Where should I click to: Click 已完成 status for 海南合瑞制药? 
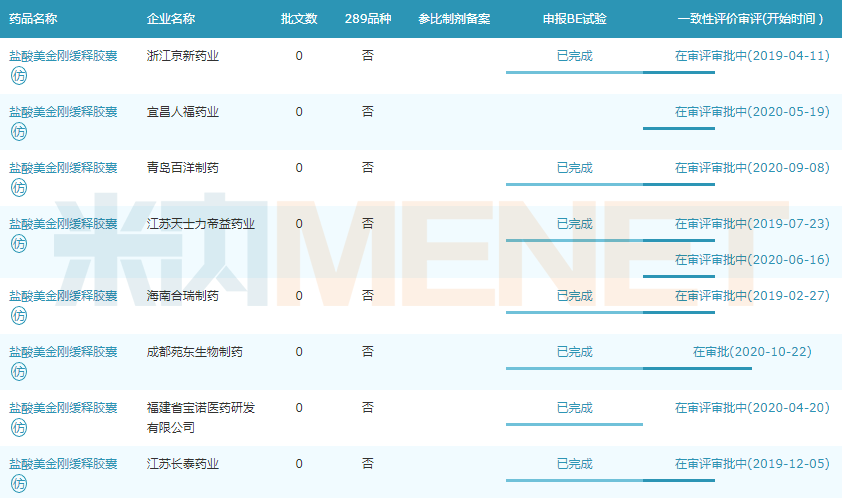pos(575,295)
